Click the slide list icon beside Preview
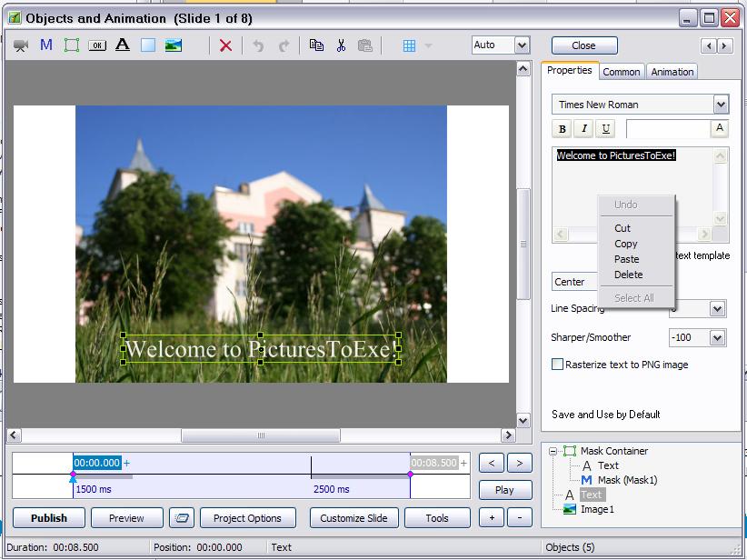The image size is (747, 560). [x=182, y=518]
